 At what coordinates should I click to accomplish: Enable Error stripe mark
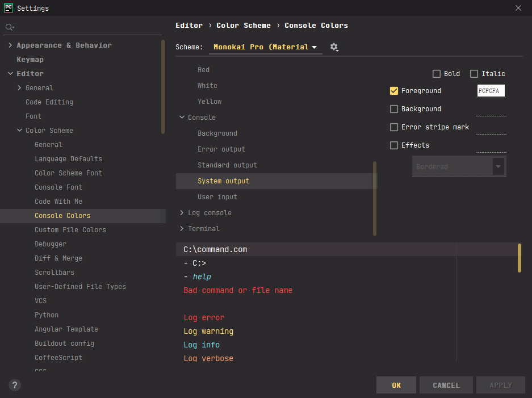coord(394,127)
